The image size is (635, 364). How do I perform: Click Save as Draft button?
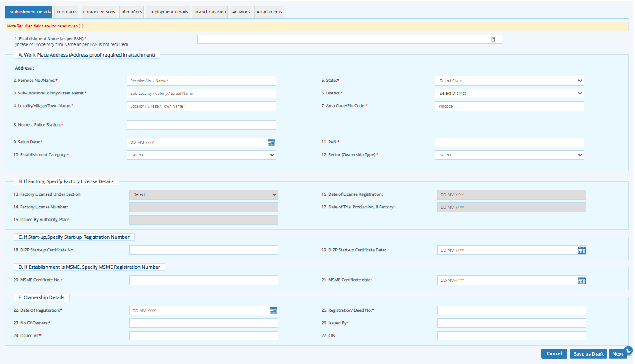(588, 354)
